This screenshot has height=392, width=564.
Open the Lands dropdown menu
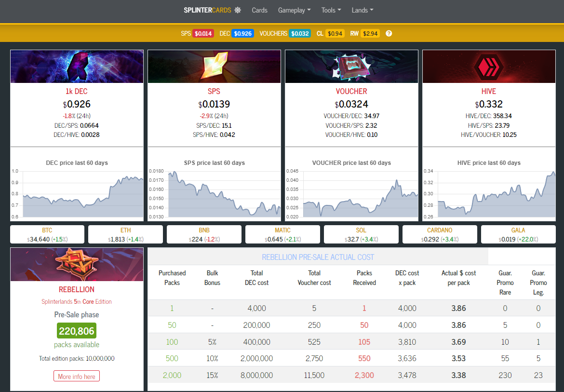tap(363, 10)
